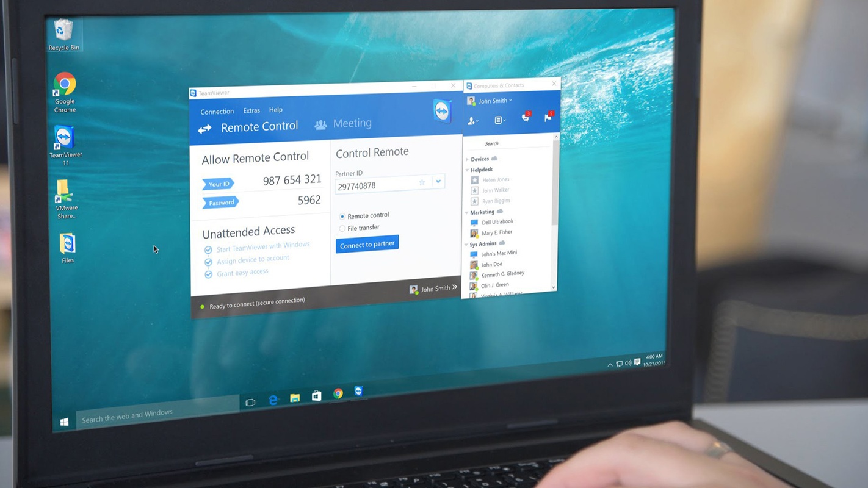Collapse the Sys Admins group
The width and height of the screenshot is (868, 488).
(466, 245)
